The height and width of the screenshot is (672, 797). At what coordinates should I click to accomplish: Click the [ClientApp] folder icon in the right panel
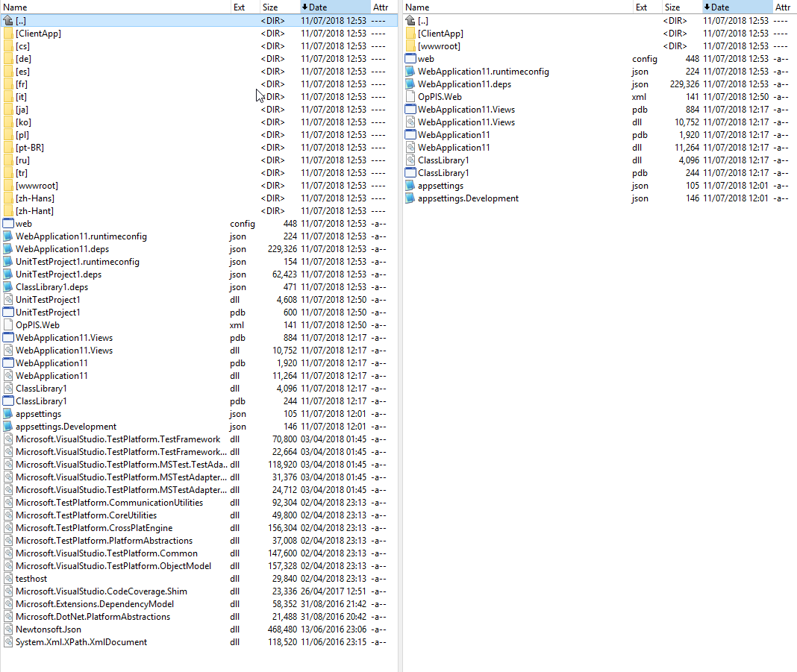click(410, 33)
